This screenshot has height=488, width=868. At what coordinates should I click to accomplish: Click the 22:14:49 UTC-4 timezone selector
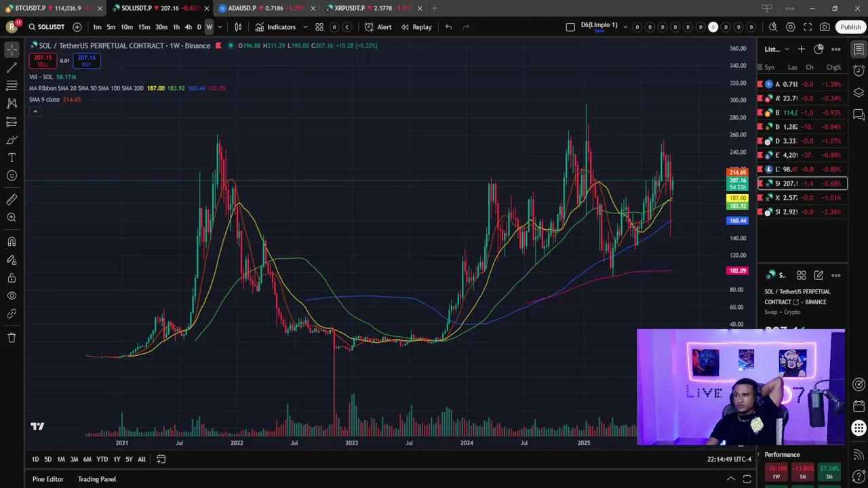point(729,460)
